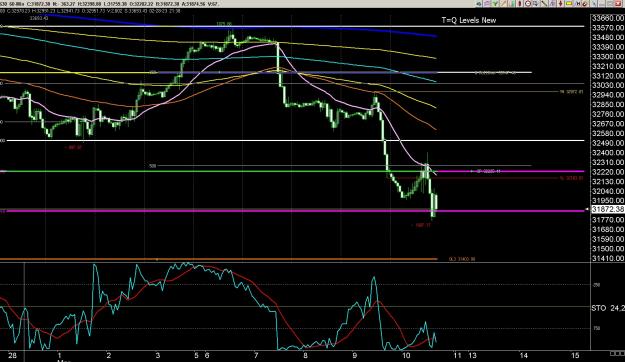Click price axis value 32400.00

(608, 153)
